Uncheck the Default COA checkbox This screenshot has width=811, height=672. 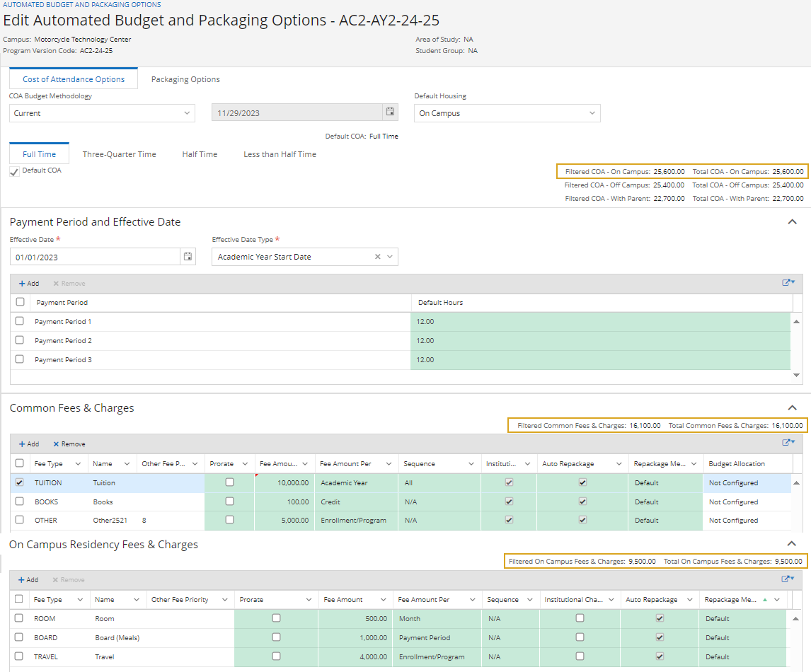[x=13, y=170]
